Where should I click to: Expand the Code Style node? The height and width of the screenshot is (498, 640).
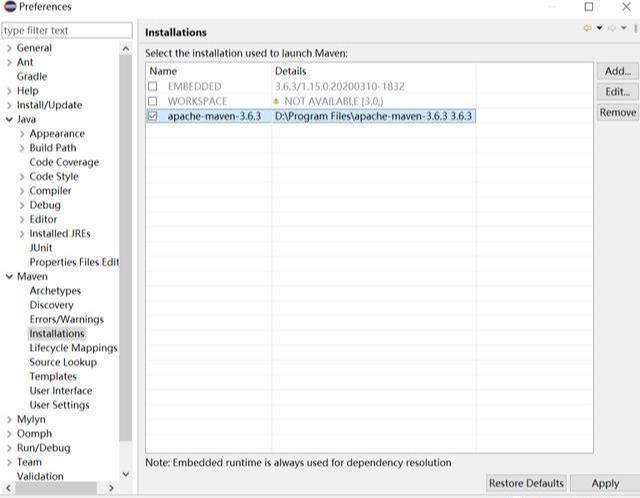22,177
